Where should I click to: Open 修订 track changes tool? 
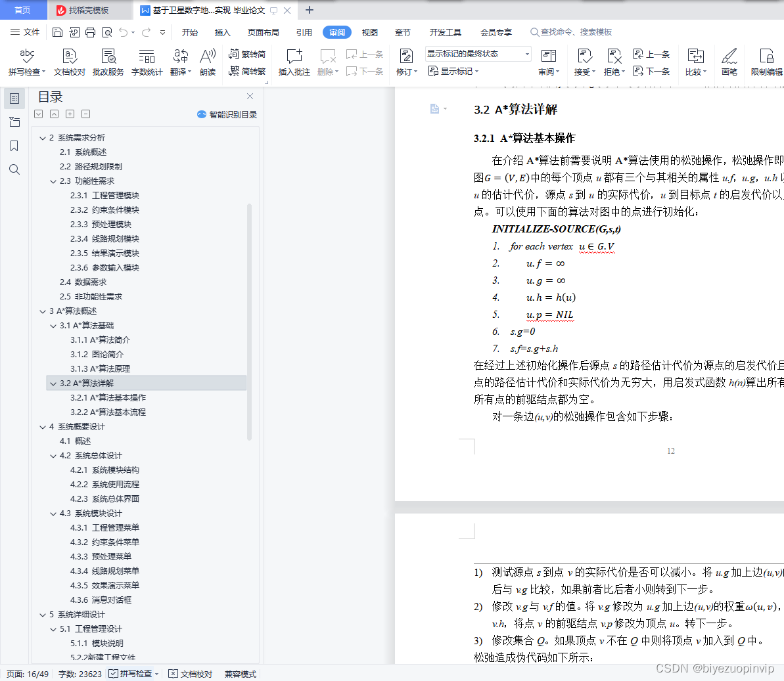tap(407, 62)
